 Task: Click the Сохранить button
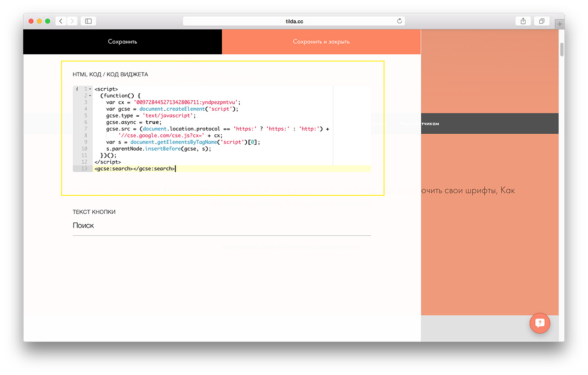point(123,41)
